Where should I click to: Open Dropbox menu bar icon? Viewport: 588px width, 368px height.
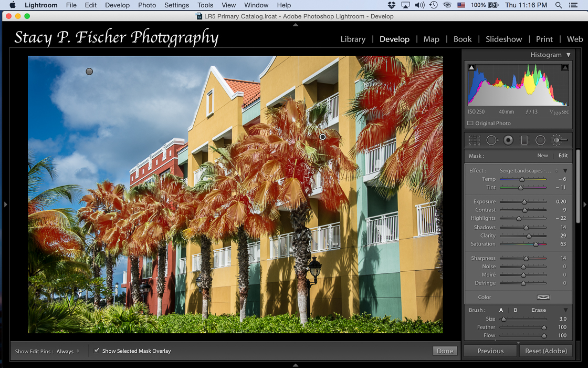[392, 5]
